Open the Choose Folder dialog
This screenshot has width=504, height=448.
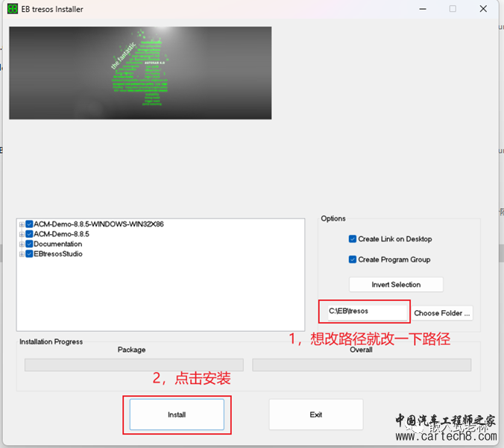click(442, 313)
